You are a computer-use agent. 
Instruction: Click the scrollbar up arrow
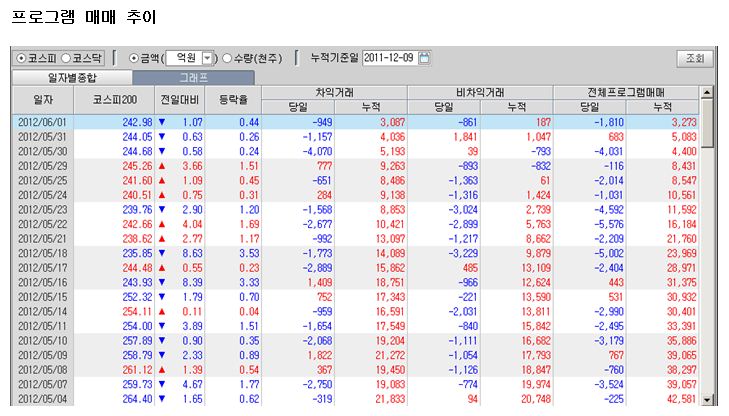pos(707,93)
